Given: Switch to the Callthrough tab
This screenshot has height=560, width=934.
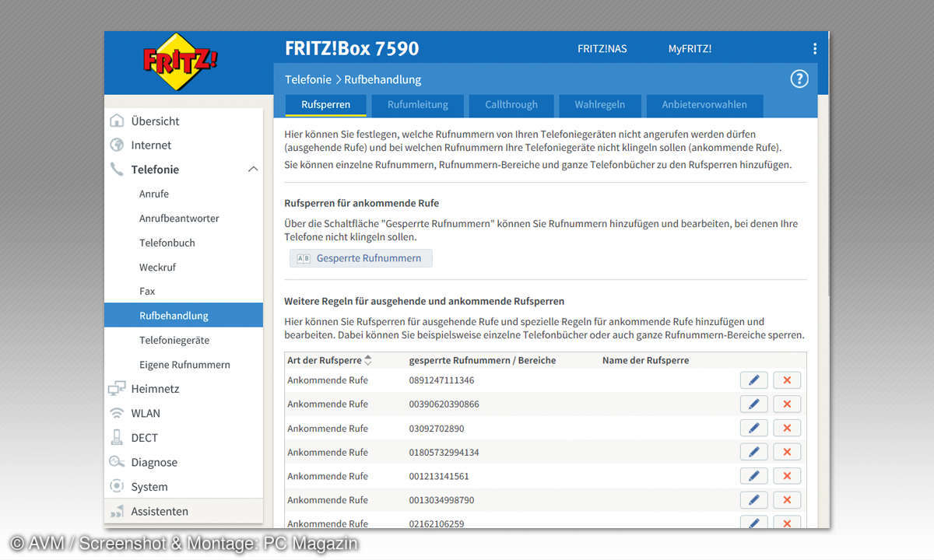Looking at the screenshot, I should click(511, 104).
